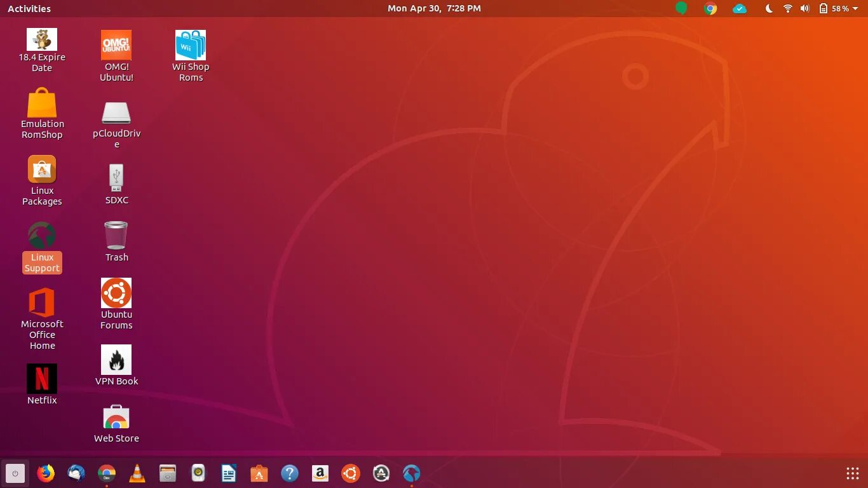The image size is (868, 488).
Task: Click the Chrome icon in the top bar
Action: [710, 8]
